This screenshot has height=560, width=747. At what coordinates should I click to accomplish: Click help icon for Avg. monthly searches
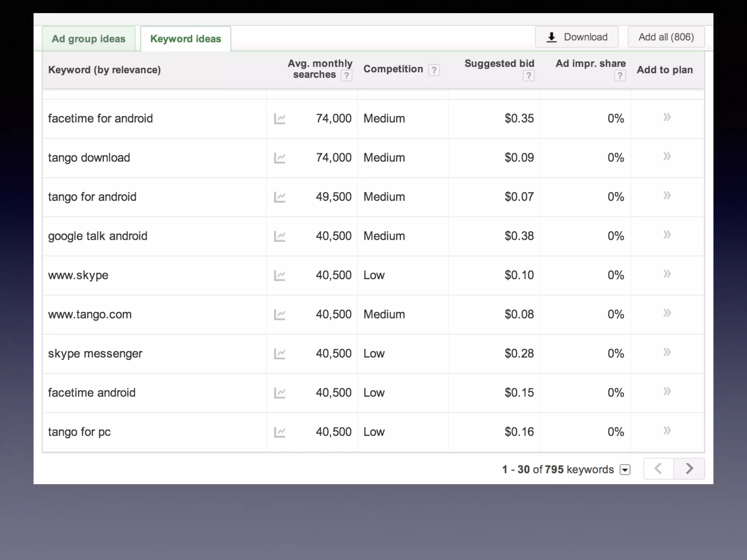[x=346, y=76]
